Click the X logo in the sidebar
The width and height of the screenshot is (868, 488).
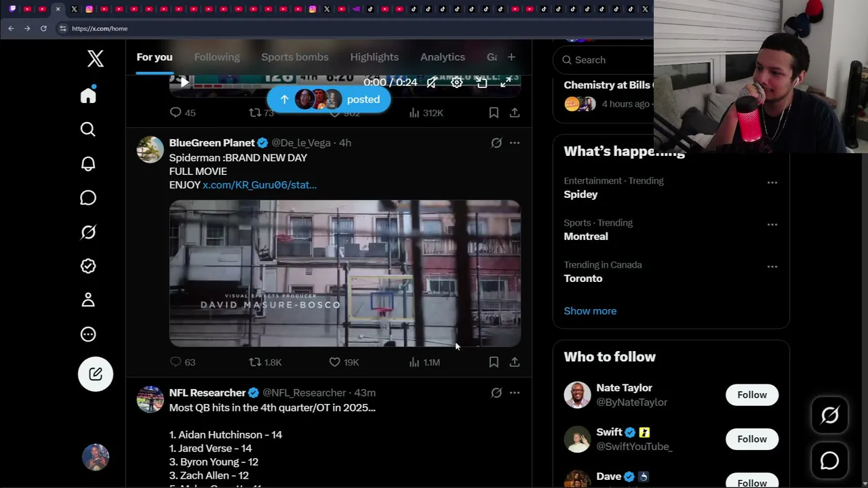(x=96, y=59)
